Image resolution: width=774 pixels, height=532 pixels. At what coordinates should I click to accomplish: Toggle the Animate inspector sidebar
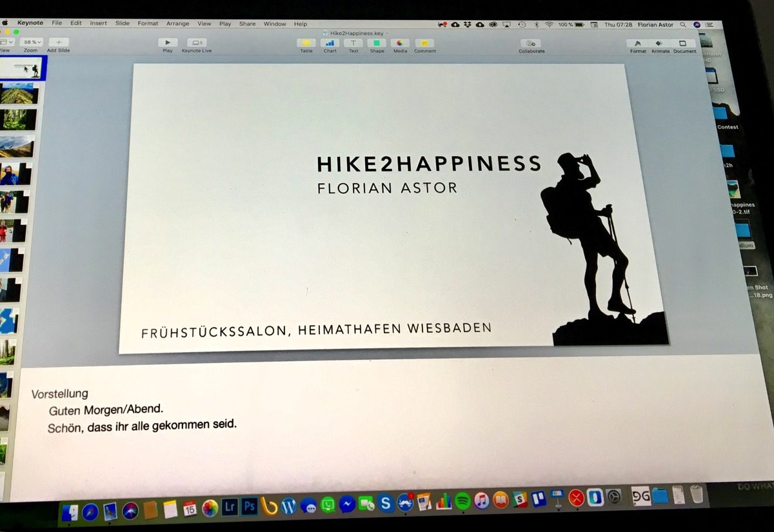tap(660, 43)
